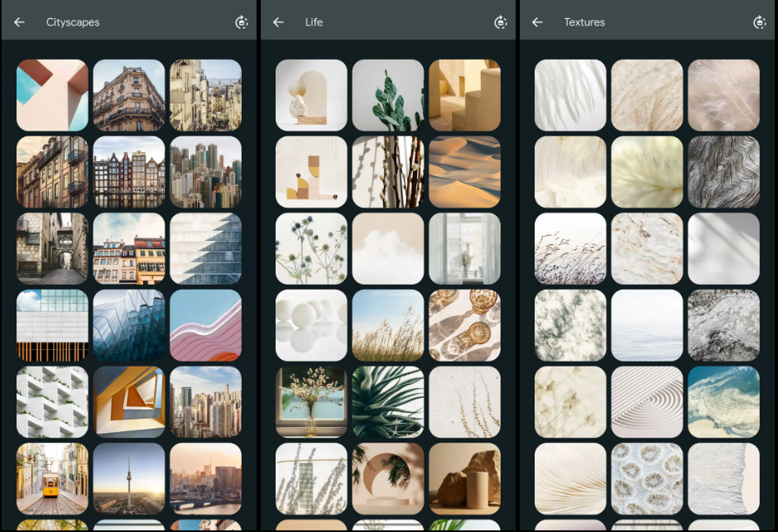The width and height of the screenshot is (778, 532).
Task: Pick the Amsterdam canal houses wallpaper
Action: 129,172
